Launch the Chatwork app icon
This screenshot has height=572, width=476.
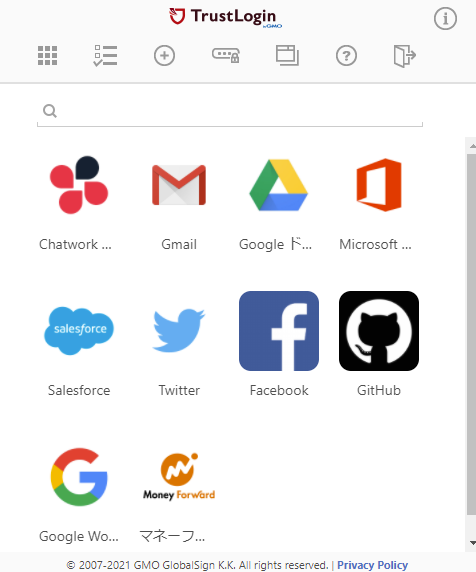point(79,185)
